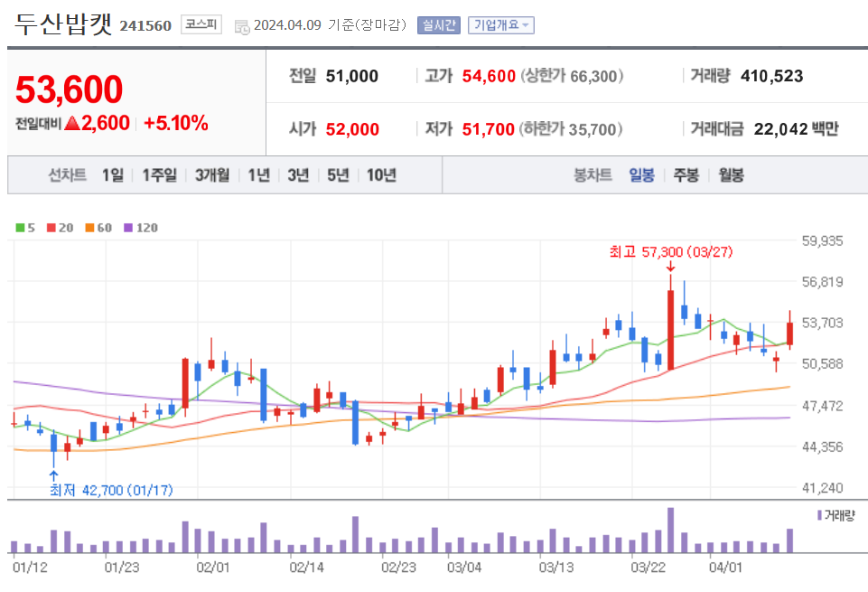Image resolution: width=868 pixels, height=592 pixels.
Task: Click the 41,240 price axis label
Action: [x=823, y=488]
